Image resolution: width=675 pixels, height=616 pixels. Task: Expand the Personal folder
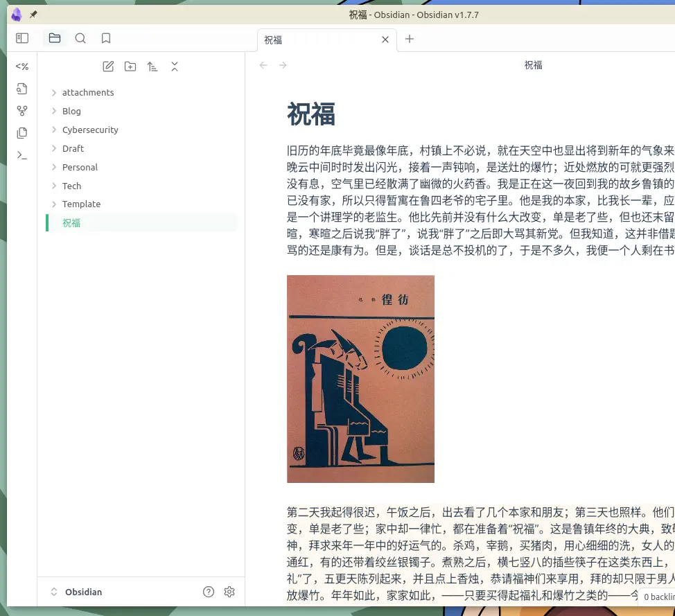141,167
